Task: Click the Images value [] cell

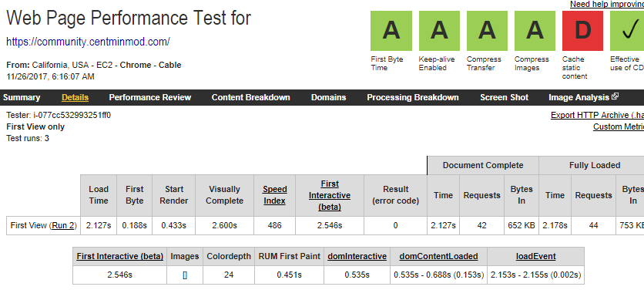Action: [x=185, y=275]
